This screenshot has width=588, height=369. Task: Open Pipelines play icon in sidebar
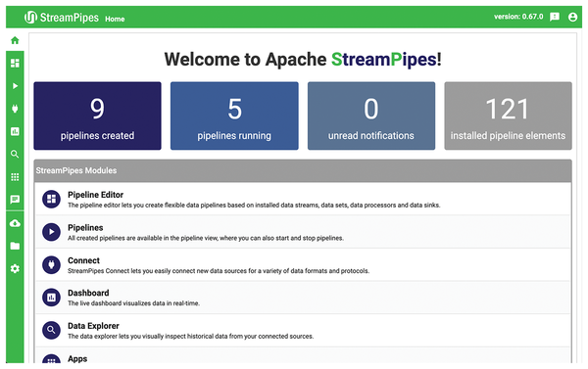click(x=15, y=86)
